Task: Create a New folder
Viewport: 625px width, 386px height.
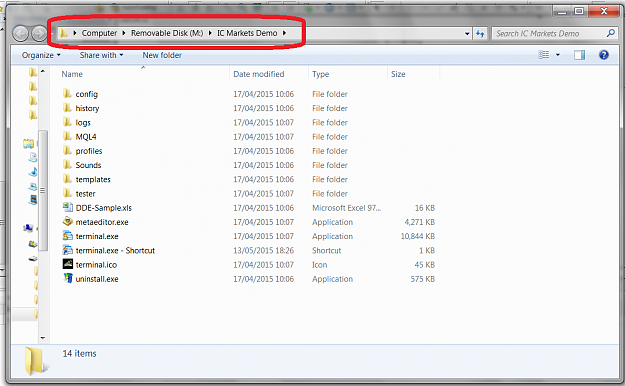Action: tap(162, 55)
